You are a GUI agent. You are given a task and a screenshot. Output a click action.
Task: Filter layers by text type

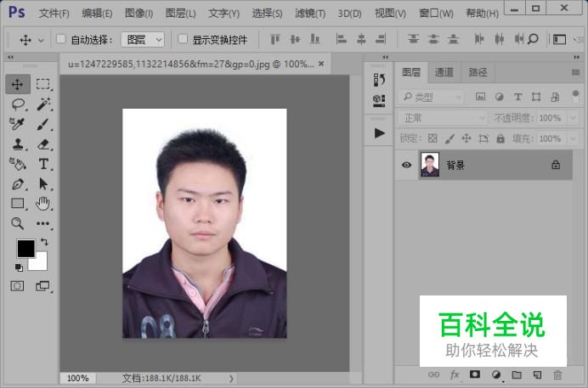(x=517, y=97)
